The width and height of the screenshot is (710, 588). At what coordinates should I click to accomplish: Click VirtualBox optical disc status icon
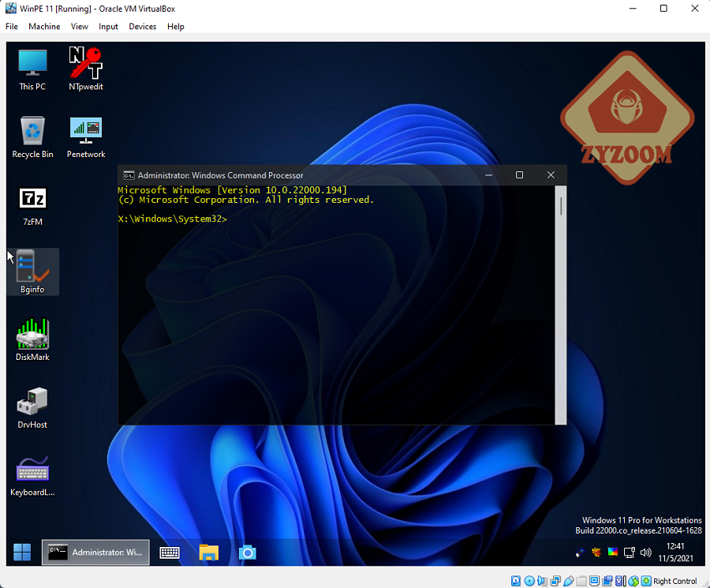click(529, 581)
